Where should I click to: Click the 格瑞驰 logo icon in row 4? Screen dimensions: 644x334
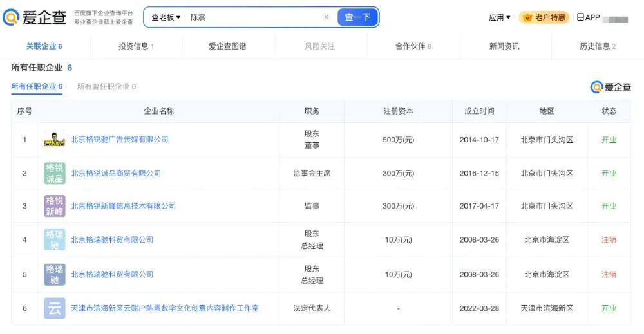pyautogui.click(x=54, y=239)
